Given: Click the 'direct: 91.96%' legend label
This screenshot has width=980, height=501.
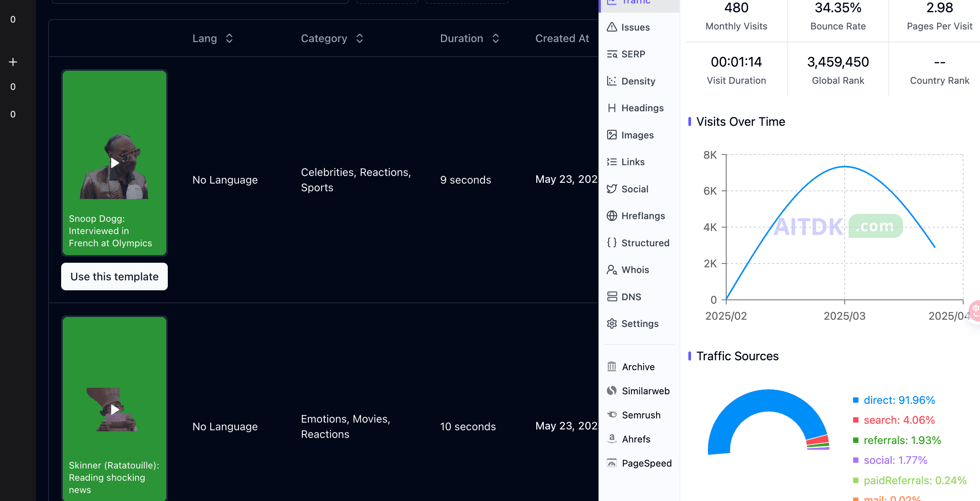Looking at the screenshot, I should point(899,400).
